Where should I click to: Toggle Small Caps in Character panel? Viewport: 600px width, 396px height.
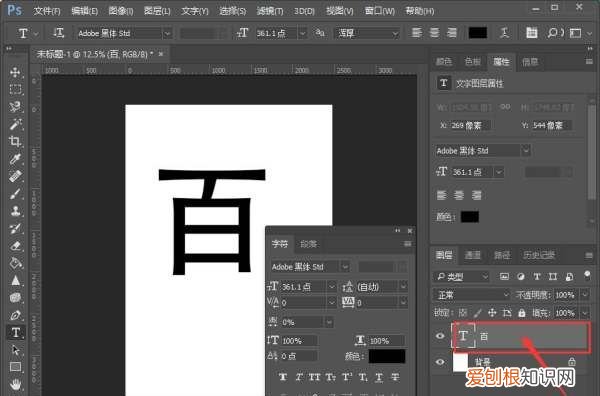pos(330,377)
